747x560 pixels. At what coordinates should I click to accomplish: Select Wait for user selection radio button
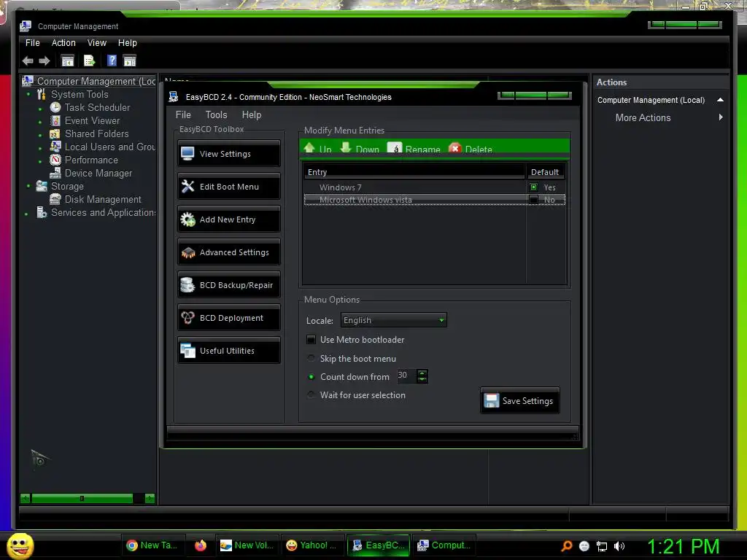(x=311, y=394)
